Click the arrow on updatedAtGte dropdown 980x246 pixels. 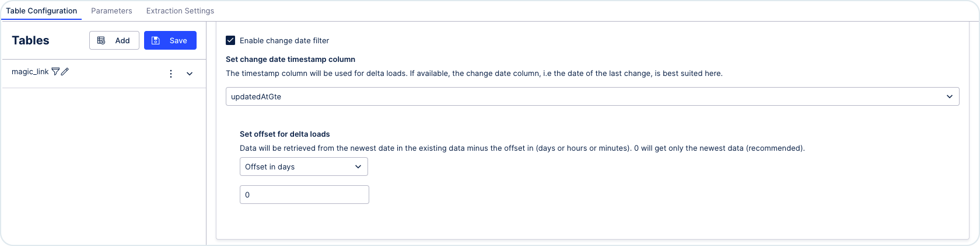click(x=950, y=96)
